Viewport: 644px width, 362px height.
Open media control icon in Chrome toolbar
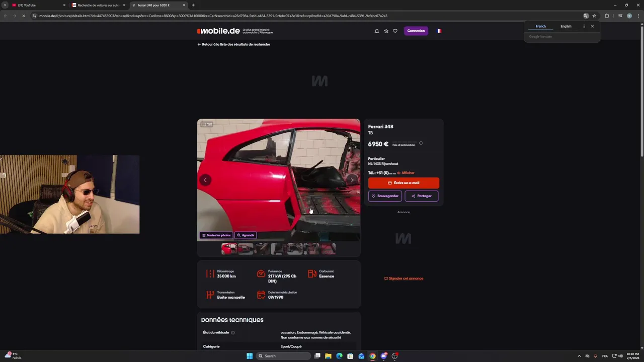pyautogui.click(x=620, y=16)
